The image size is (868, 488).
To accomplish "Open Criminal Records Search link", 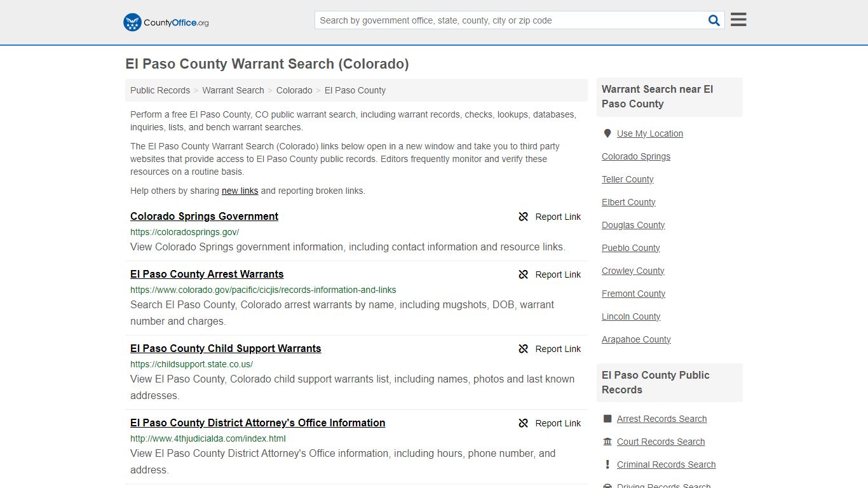I will click(x=667, y=464).
